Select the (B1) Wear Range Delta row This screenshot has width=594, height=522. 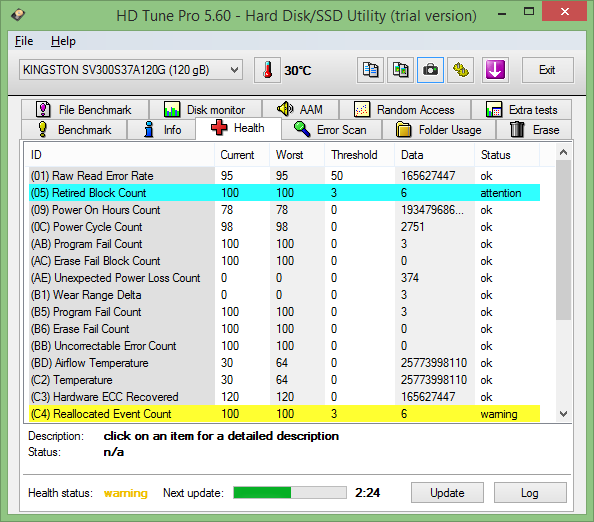coord(284,295)
